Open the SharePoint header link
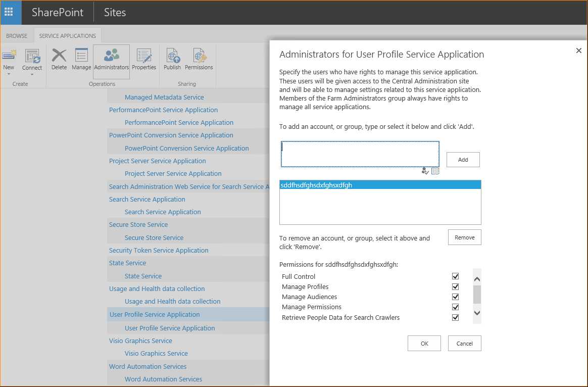 pyautogui.click(x=58, y=12)
